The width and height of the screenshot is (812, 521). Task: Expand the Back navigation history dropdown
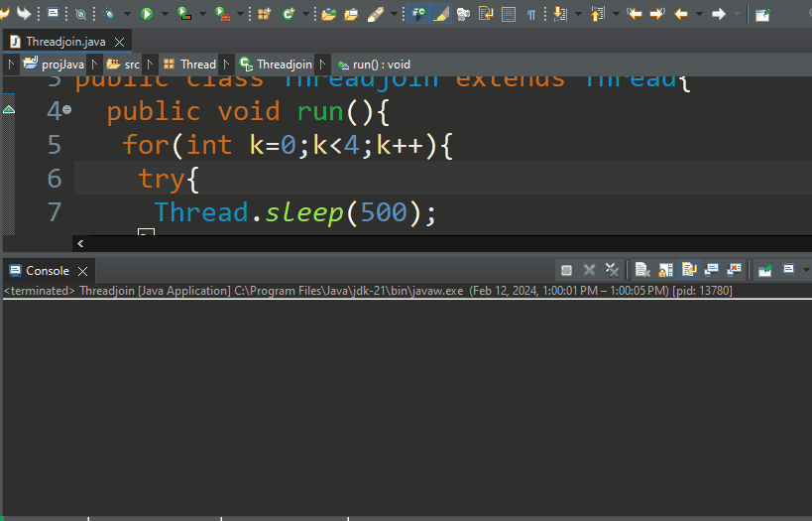click(x=699, y=14)
